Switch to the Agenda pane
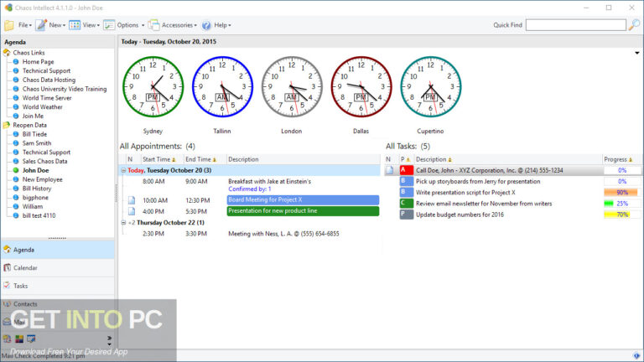 [58, 250]
